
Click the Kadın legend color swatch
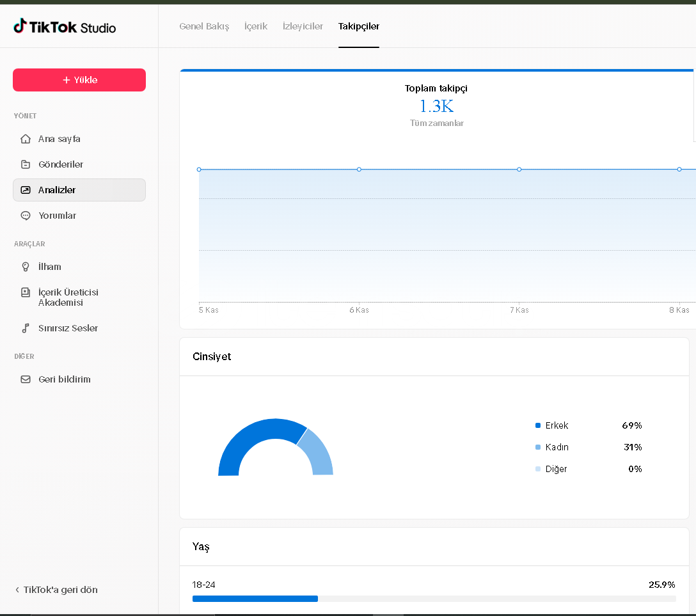coord(538,447)
